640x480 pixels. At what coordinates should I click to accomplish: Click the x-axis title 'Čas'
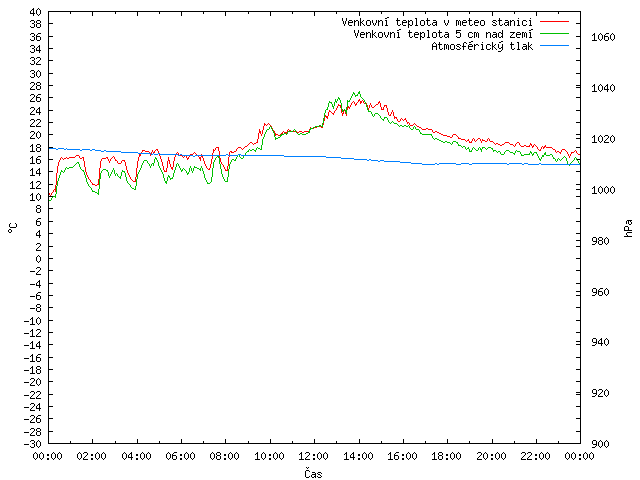pos(313,473)
